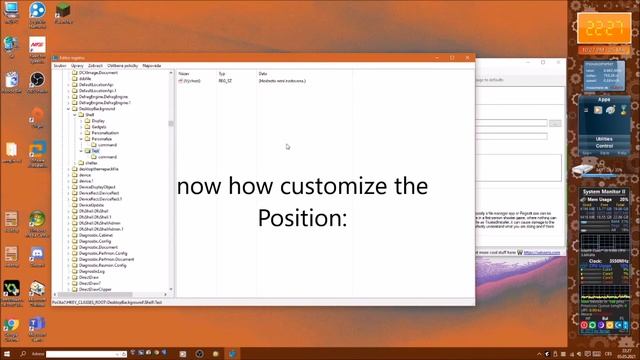
Task: Click the taskbar search icon
Action: pos(23,354)
